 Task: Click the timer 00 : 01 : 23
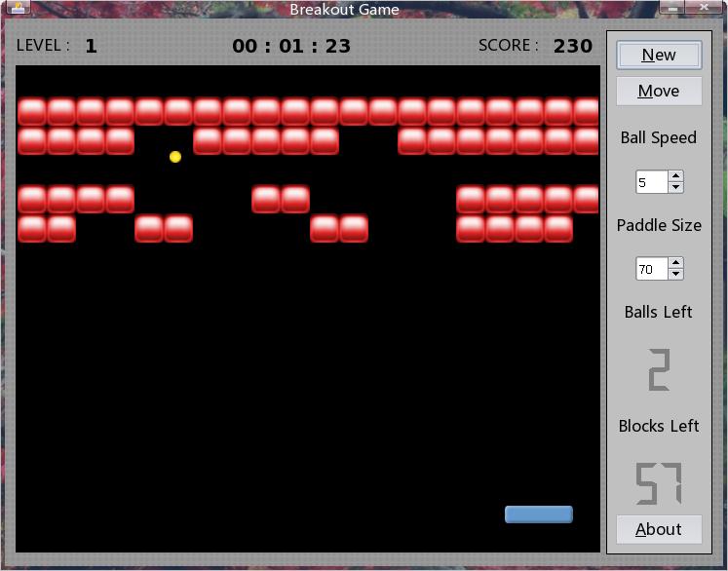coord(291,46)
